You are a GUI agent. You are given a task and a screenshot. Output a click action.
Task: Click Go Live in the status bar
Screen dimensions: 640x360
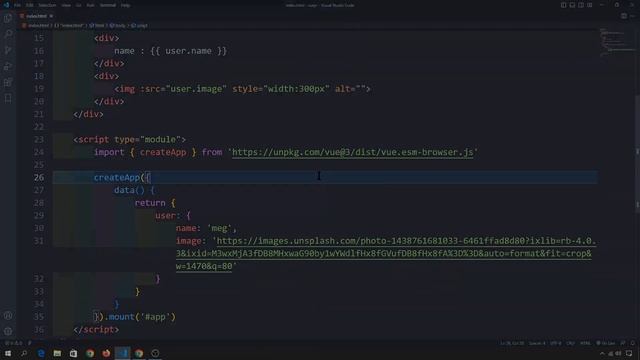(x=606, y=343)
